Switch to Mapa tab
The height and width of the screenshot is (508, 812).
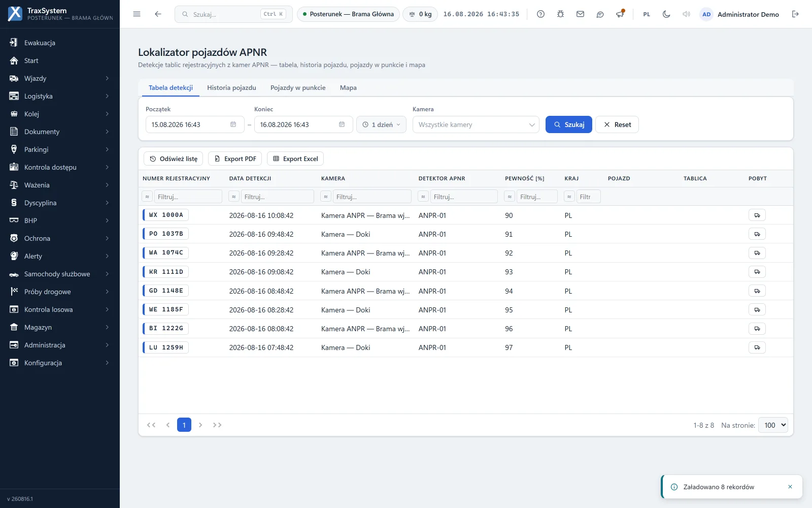348,87
